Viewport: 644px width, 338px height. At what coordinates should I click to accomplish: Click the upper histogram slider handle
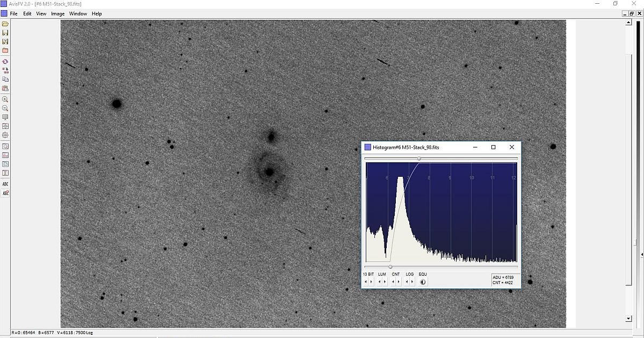[419, 158]
